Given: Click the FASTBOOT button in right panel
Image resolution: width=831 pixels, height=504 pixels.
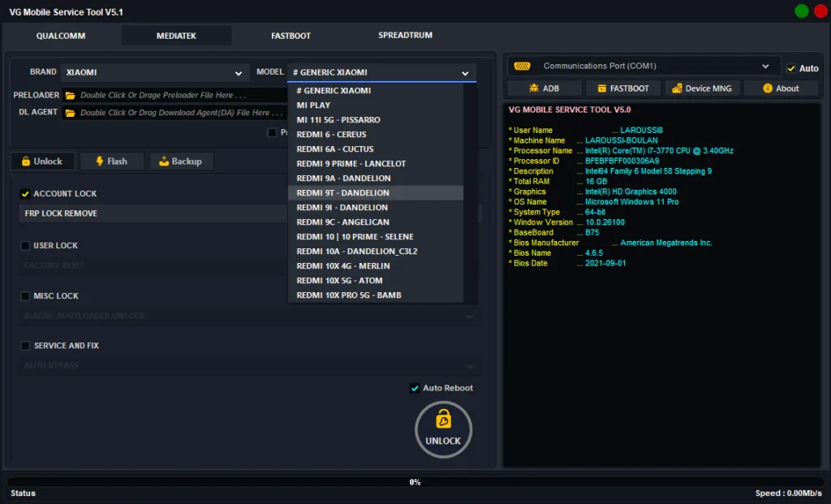Looking at the screenshot, I should pos(623,88).
